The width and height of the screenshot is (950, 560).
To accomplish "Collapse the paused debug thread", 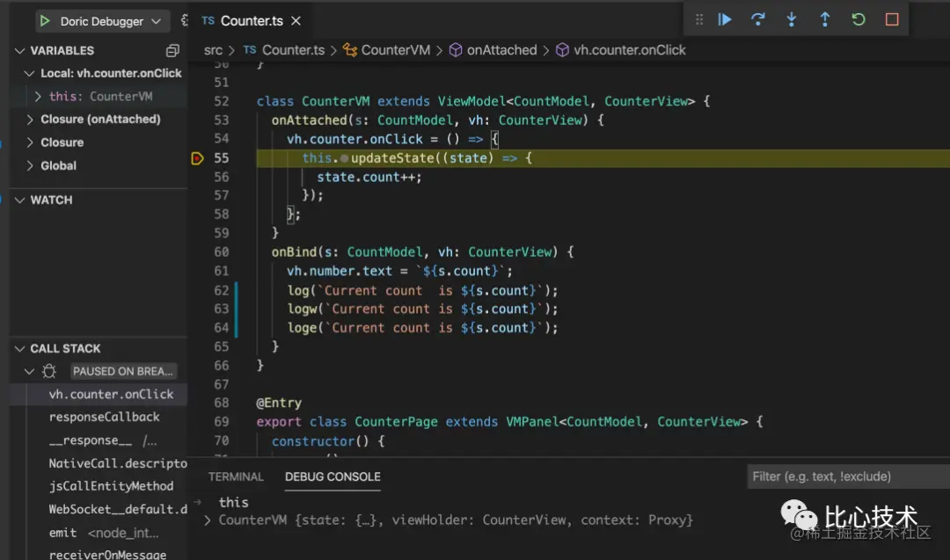I will 29,371.
